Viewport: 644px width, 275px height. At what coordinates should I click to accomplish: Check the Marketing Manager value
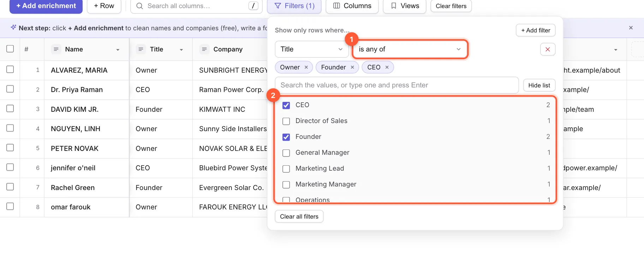click(x=286, y=185)
